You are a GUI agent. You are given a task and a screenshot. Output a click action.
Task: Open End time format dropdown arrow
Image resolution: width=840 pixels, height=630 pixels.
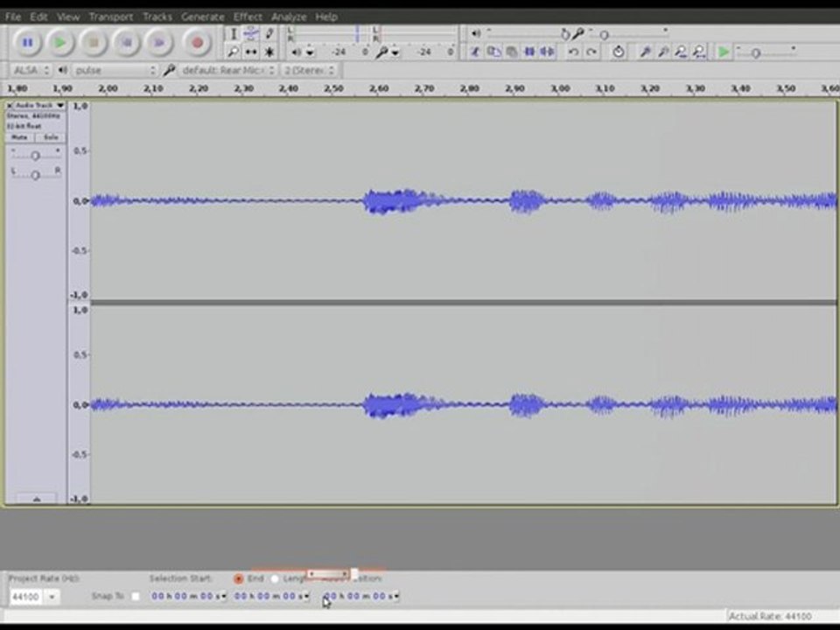click(307, 596)
